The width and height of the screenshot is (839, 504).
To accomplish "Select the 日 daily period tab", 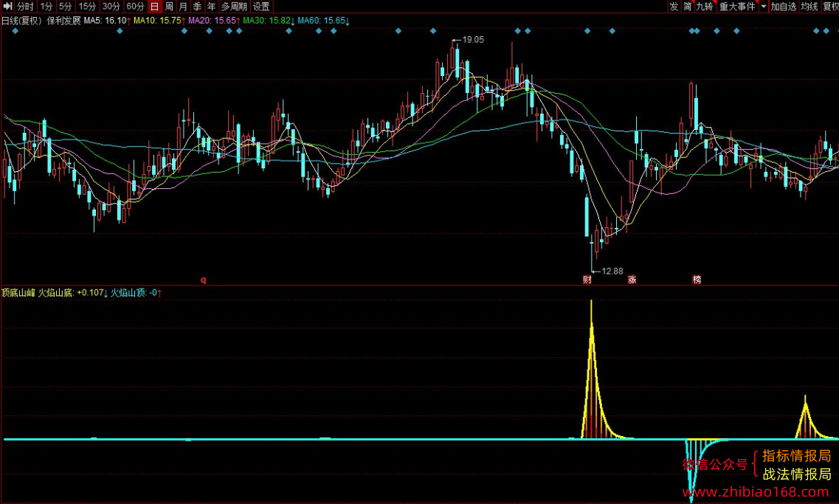I will tap(155, 7).
